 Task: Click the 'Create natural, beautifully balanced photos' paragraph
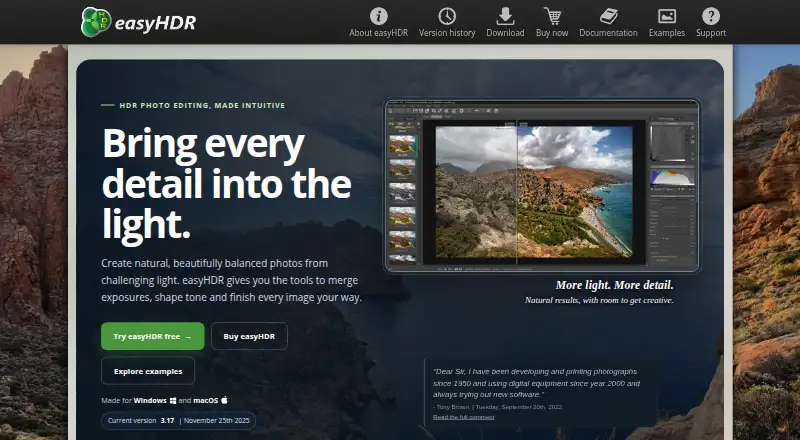[231, 280]
